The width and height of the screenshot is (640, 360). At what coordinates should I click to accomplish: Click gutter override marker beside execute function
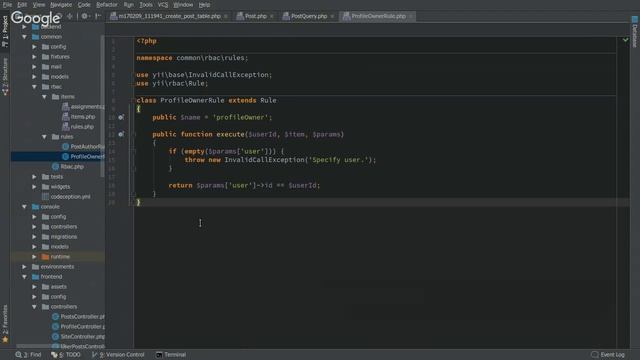pyautogui.click(x=121, y=134)
